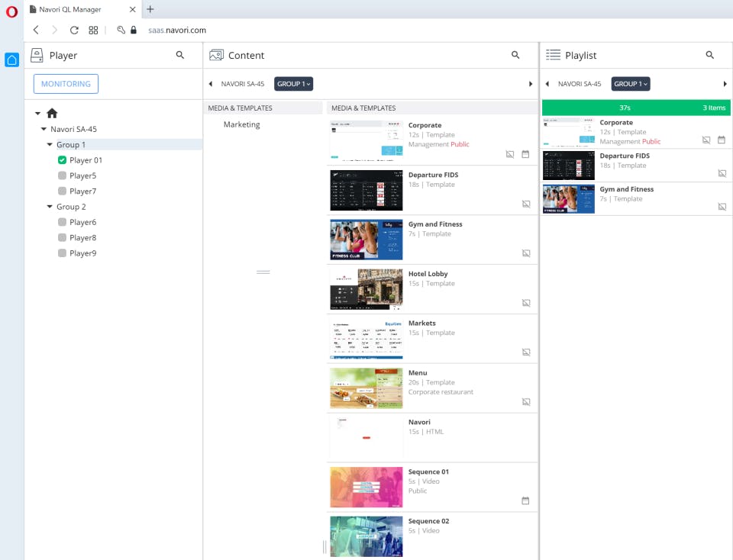Click the no-display icon on Departure FIDS content
Screen dimensions: 733x560
click(526, 204)
